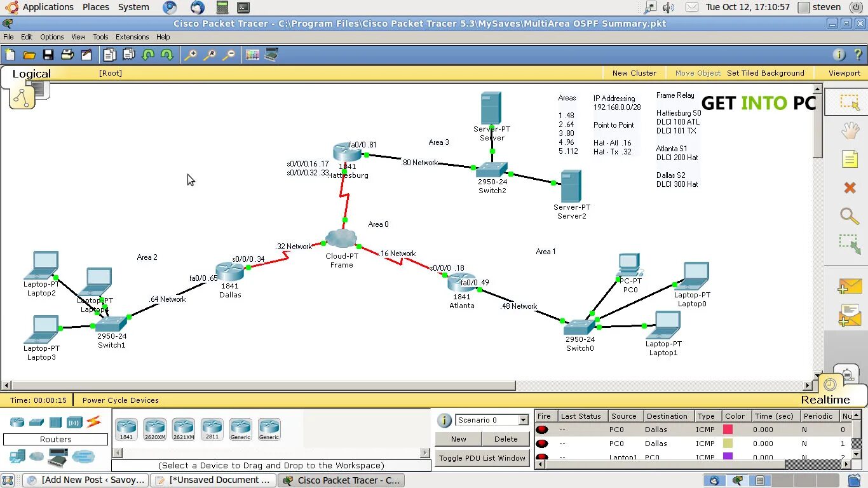Activate the red X Delete tool
The width and height of the screenshot is (868, 488).
pyautogui.click(x=850, y=187)
